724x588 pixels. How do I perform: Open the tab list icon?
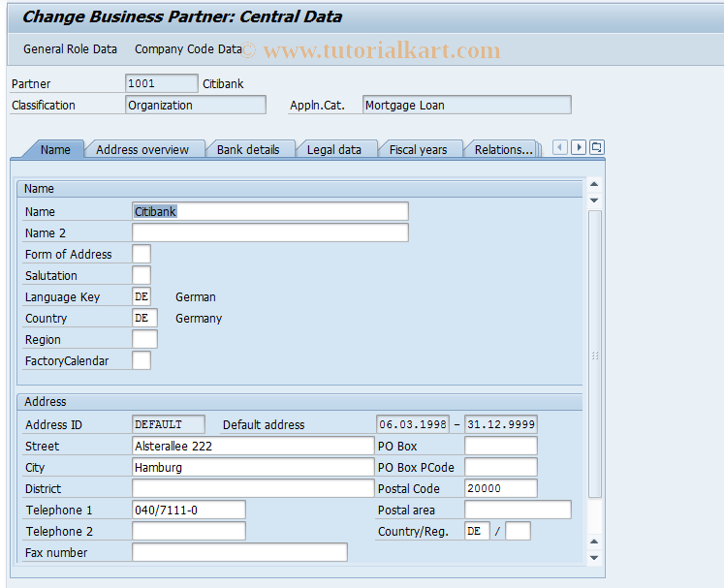tap(597, 147)
